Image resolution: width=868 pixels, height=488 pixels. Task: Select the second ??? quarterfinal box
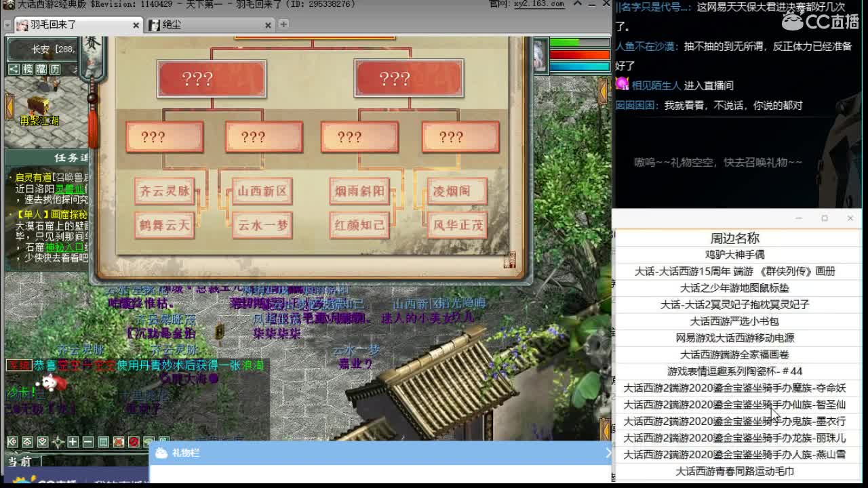[x=264, y=138]
